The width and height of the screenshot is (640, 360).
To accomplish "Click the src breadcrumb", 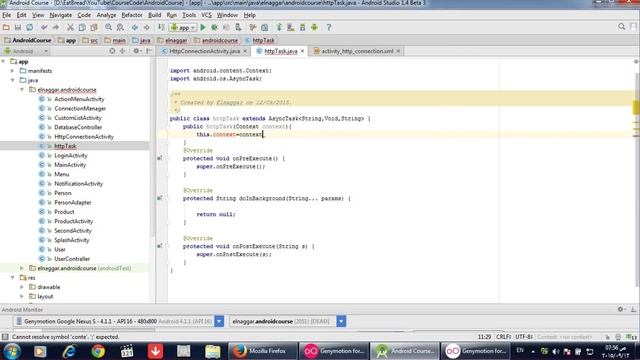I will tap(91, 40).
